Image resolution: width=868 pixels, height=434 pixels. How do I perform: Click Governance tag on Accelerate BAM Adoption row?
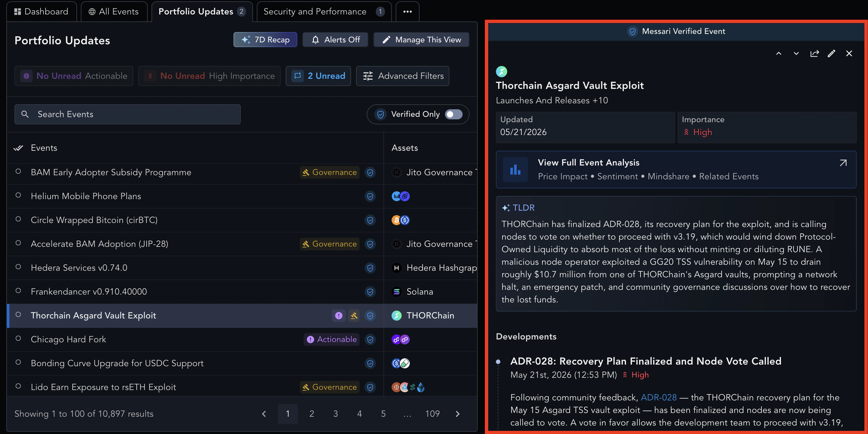tap(330, 244)
